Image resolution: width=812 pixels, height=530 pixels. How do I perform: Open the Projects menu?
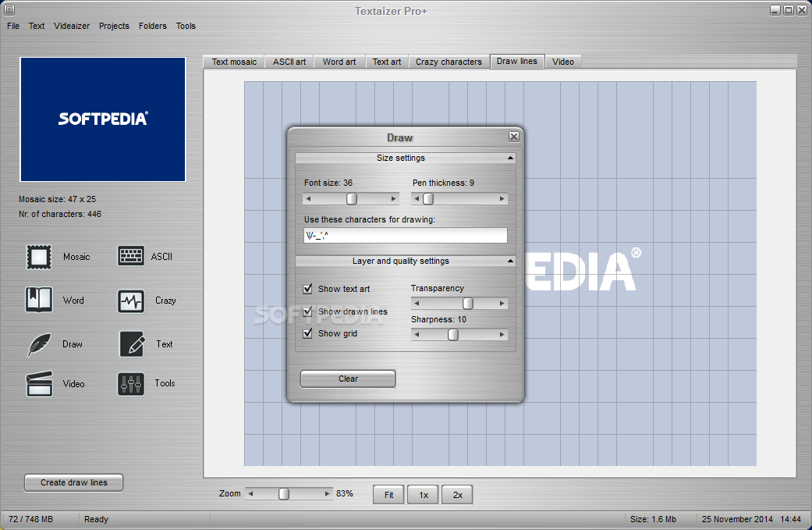tap(114, 26)
